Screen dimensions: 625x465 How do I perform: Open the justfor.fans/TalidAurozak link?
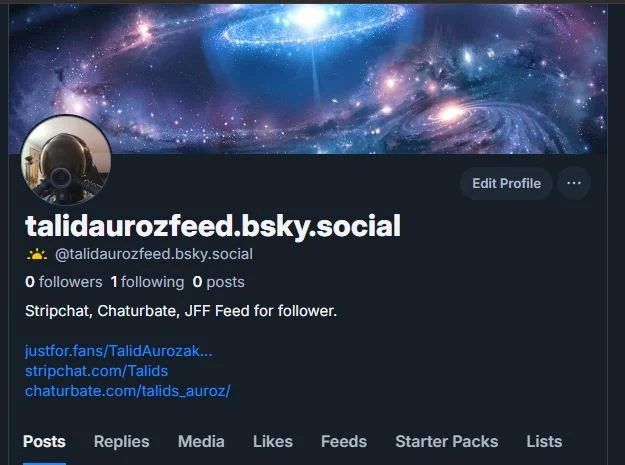click(118, 351)
